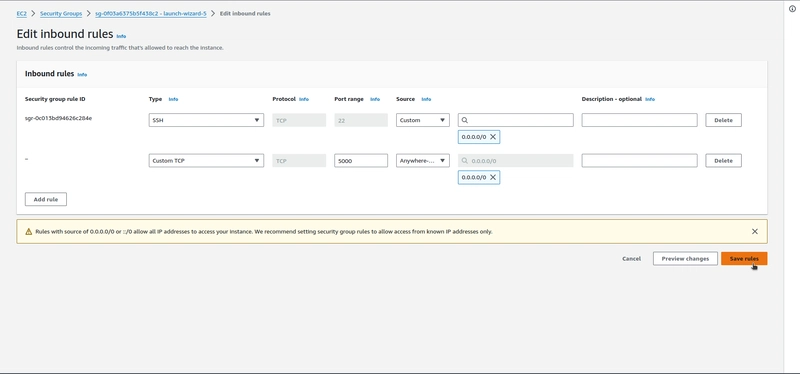Screen dimensions: 800x374
Task: Click the Add rule button
Action: 46,200
